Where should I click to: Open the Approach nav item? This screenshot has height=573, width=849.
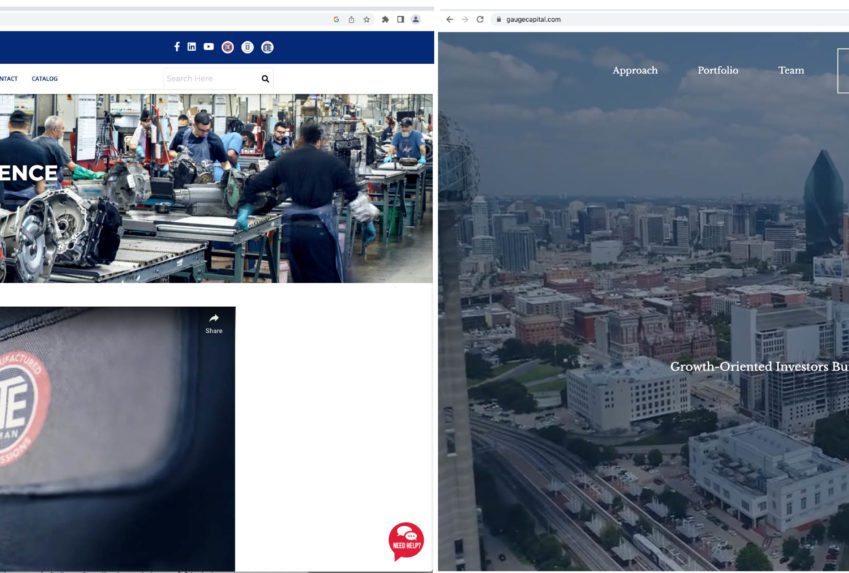[635, 70]
